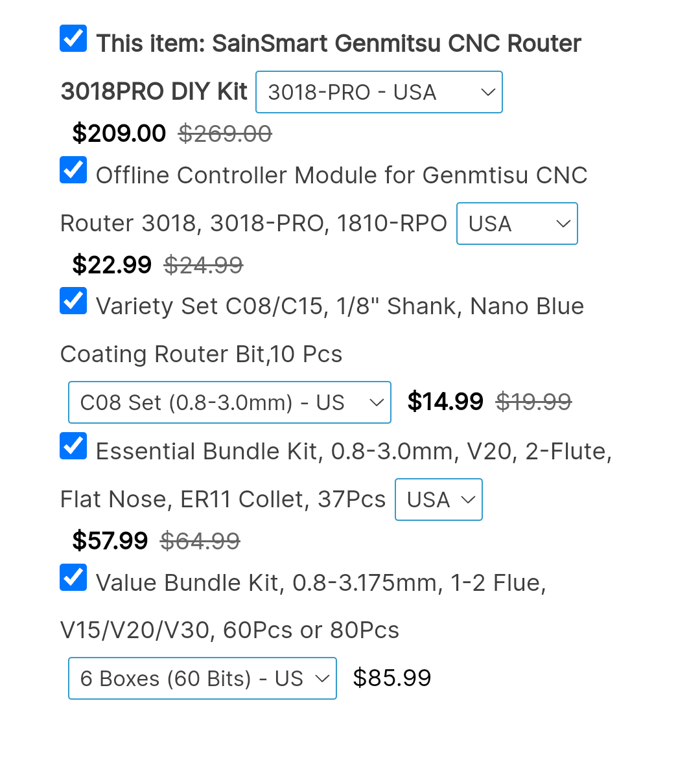This screenshot has height=758, width=700.
Task: Open SainSmart Genmitsu CNC Router product title
Action: point(338,44)
